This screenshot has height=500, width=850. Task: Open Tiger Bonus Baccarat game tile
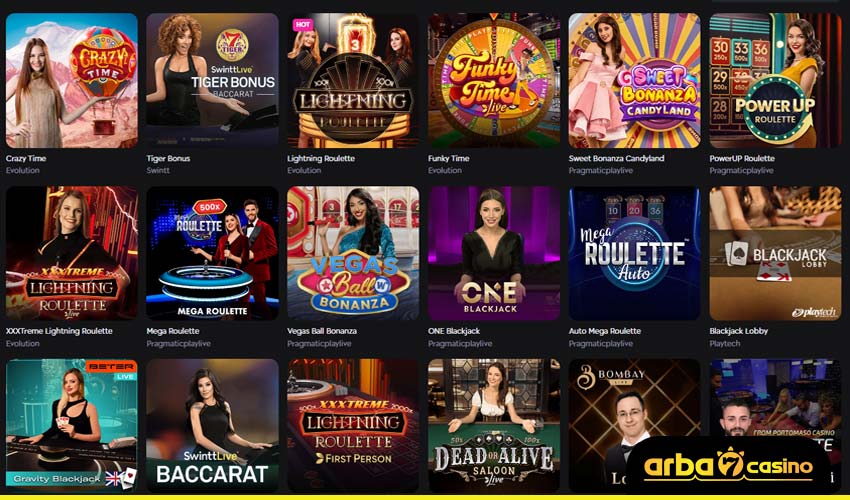click(212, 80)
